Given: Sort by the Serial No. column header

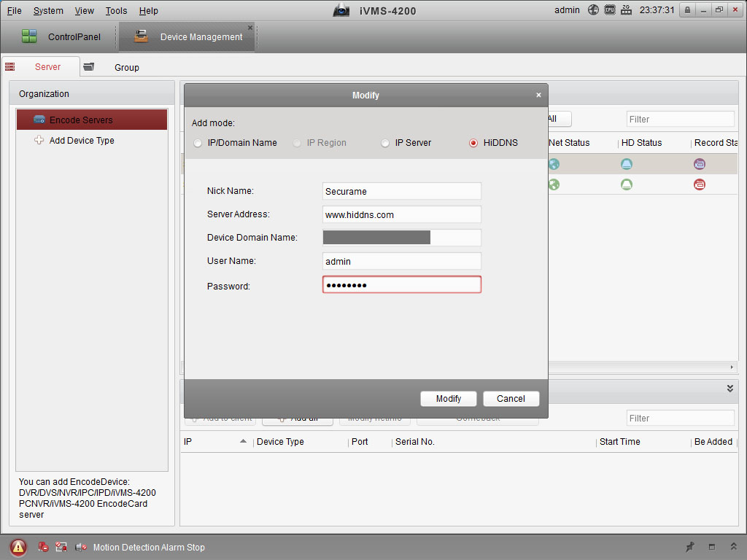Looking at the screenshot, I should (x=415, y=442).
